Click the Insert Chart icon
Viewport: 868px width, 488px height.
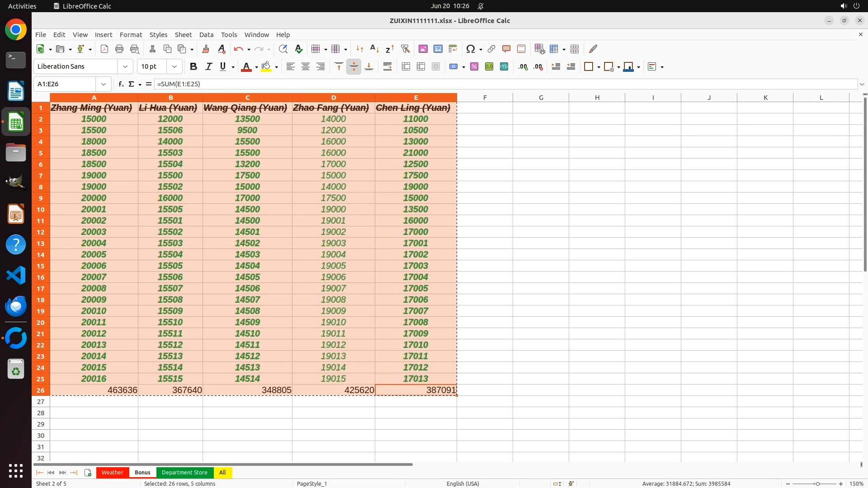coord(438,49)
